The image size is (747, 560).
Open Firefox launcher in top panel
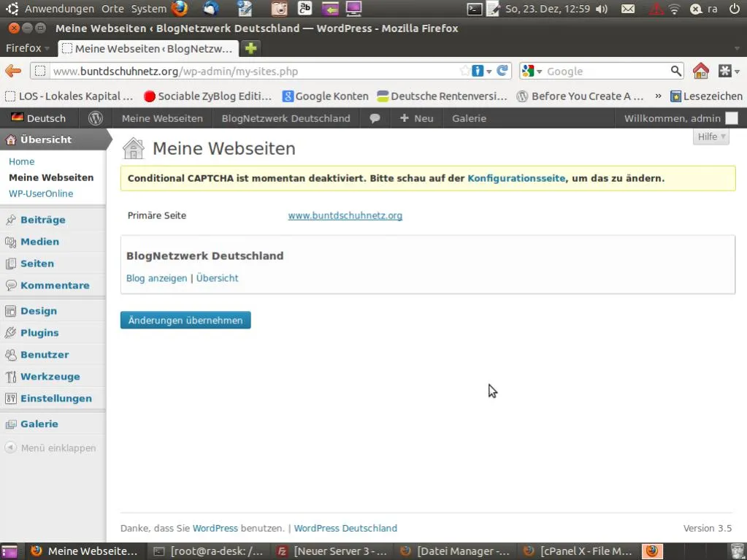180,9
